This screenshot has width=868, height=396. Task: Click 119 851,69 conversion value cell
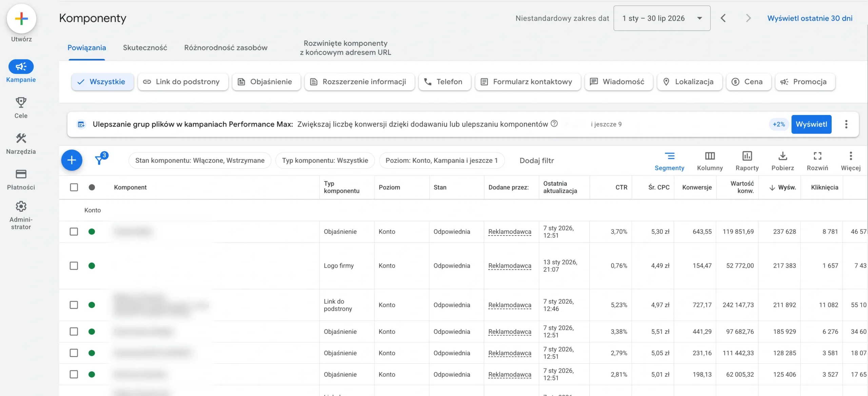[x=738, y=232]
